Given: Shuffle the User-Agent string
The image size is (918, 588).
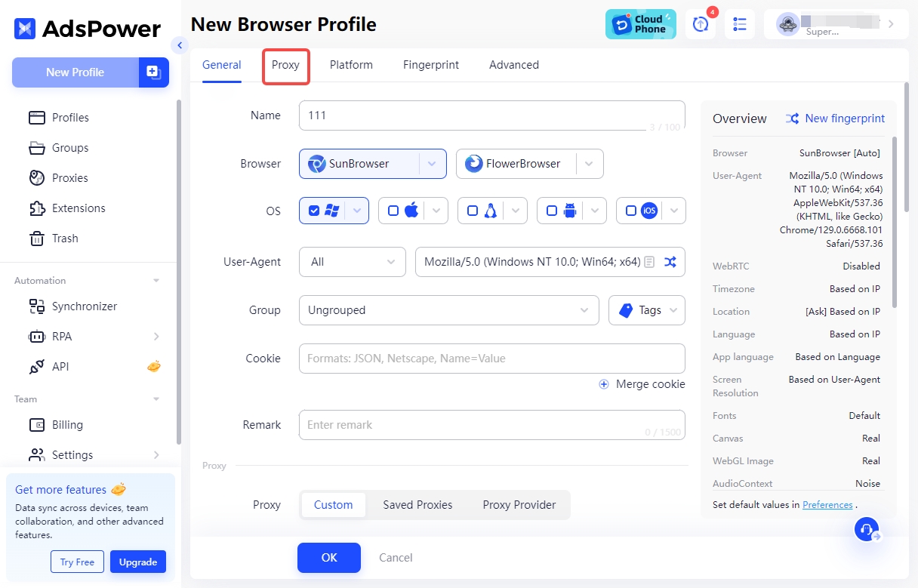Looking at the screenshot, I should click(670, 262).
